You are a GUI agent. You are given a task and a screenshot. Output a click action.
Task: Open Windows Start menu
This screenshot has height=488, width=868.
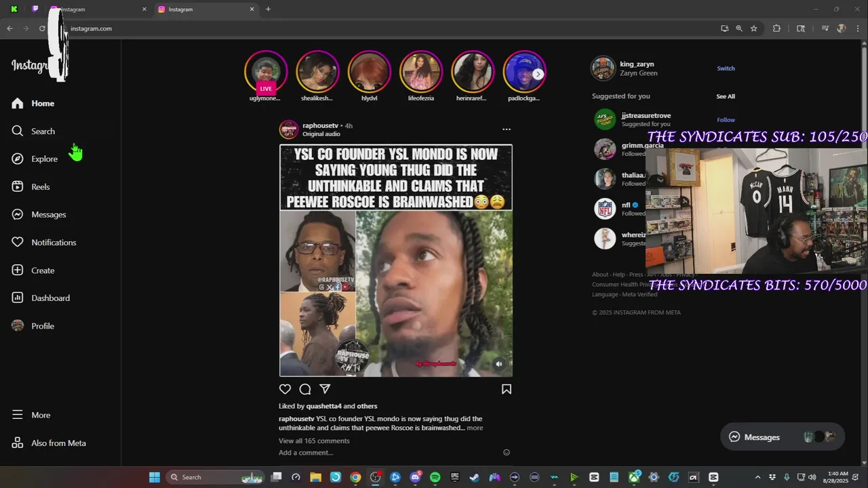click(x=155, y=477)
